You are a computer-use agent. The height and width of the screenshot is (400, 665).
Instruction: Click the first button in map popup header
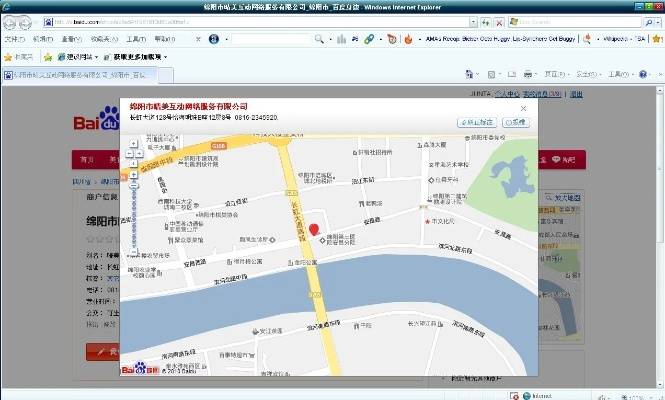(477, 121)
